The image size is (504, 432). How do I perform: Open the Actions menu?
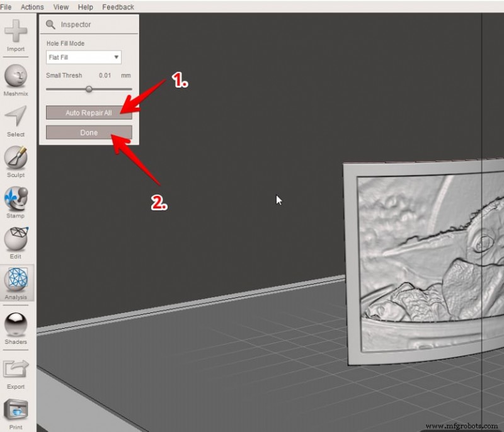pyautogui.click(x=32, y=7)
